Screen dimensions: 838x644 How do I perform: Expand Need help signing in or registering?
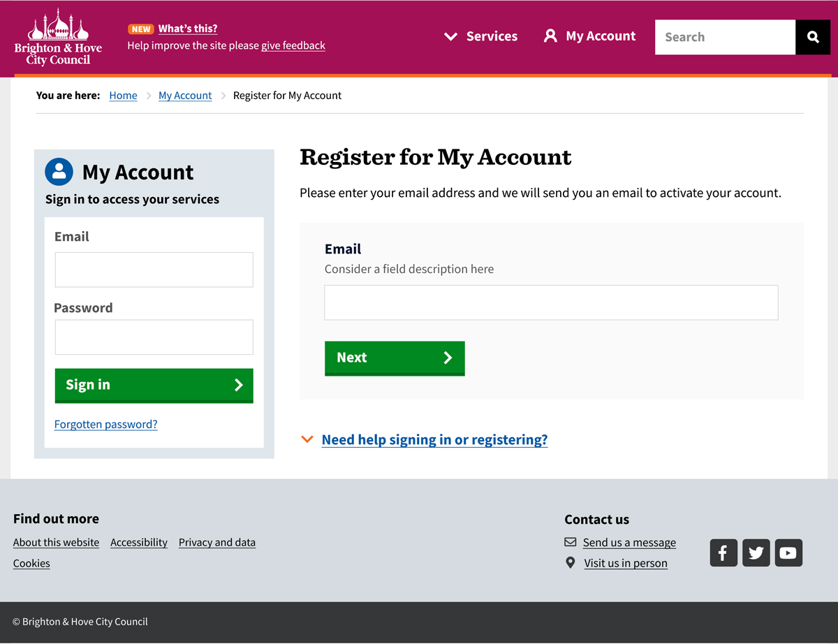coord(434,439)
